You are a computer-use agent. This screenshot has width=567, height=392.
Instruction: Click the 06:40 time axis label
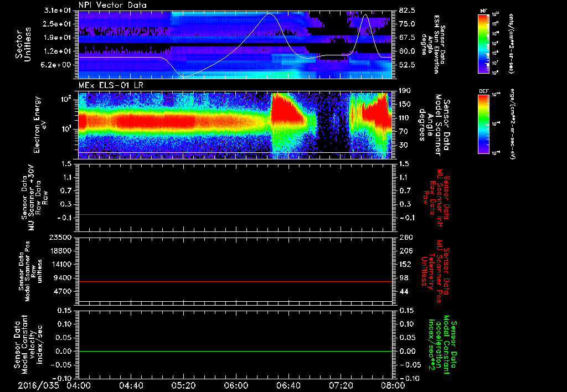(x=288, y=386)
